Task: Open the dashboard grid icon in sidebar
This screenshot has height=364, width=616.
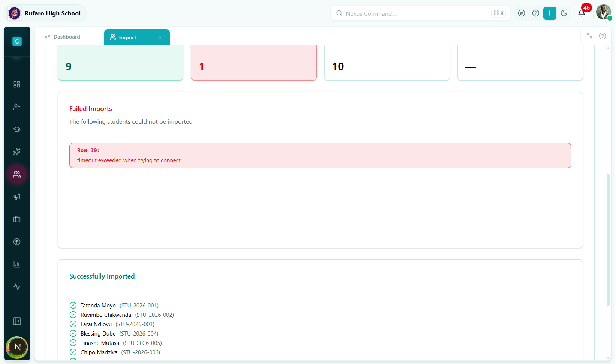Action: pos(17,84)
